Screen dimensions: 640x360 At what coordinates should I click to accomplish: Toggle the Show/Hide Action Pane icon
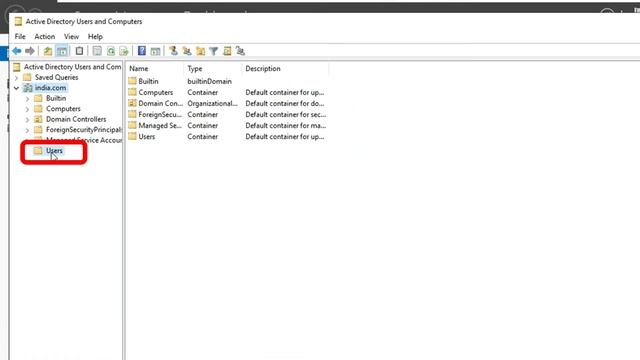pos(155,51)
